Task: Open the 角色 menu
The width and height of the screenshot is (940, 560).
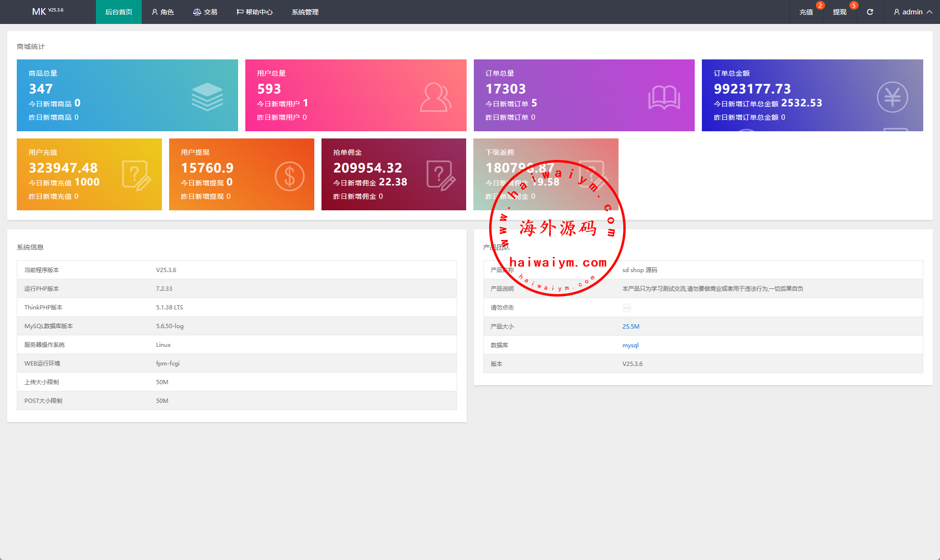Action: tap(162, 12)
